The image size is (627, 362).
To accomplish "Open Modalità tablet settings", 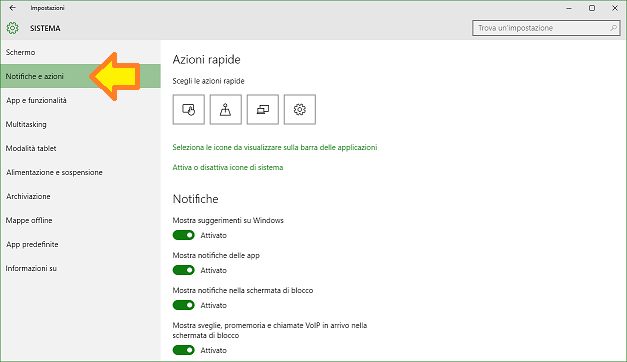I will tap(81, 148).
